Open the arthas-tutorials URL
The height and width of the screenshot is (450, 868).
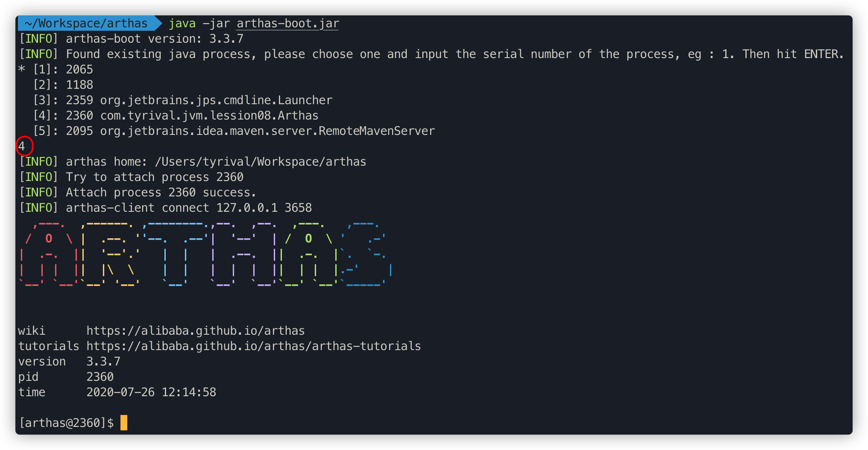tap(253, 346)
